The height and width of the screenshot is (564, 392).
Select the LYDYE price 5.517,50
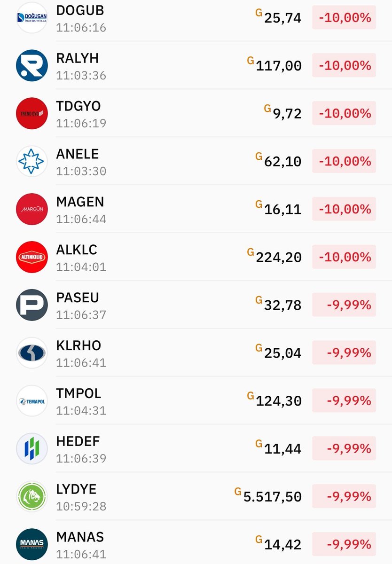tap(273, 497)
